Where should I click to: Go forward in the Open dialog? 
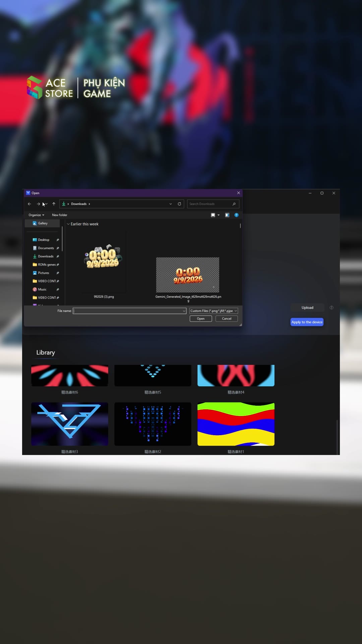tap(38, 204)
